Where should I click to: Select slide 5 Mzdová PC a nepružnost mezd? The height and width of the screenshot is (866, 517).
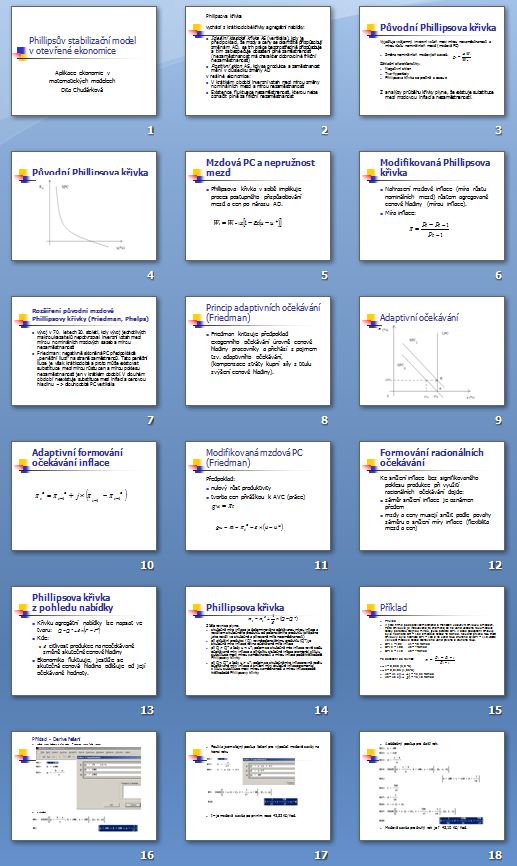tap(258, 206)
